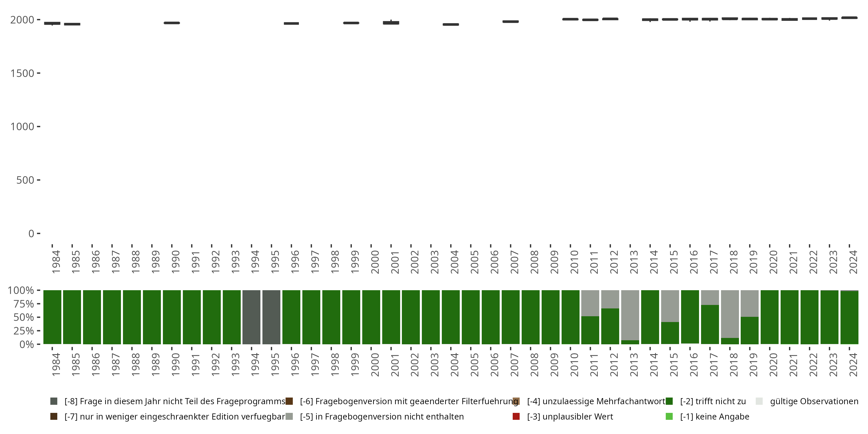Click the 1000 y-axis tick label
The image size is (868, 434).
(22, 127)
